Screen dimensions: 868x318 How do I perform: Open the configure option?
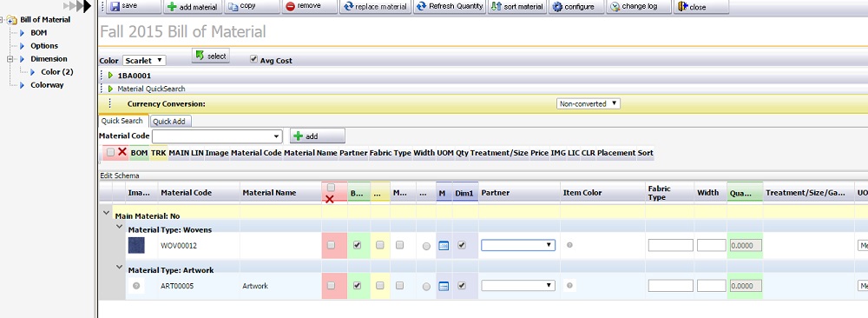click(x=576, y=7)
